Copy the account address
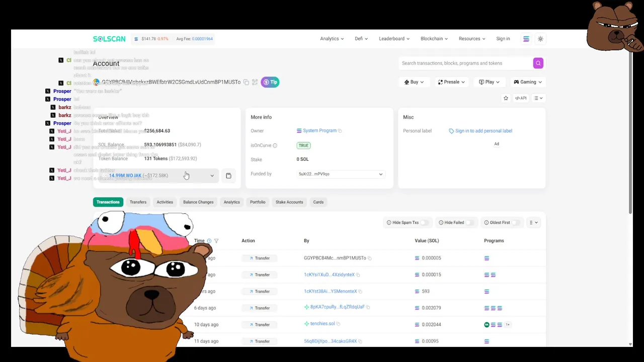The height and width of the screenshot is (362, 644). tap(246, 82)
